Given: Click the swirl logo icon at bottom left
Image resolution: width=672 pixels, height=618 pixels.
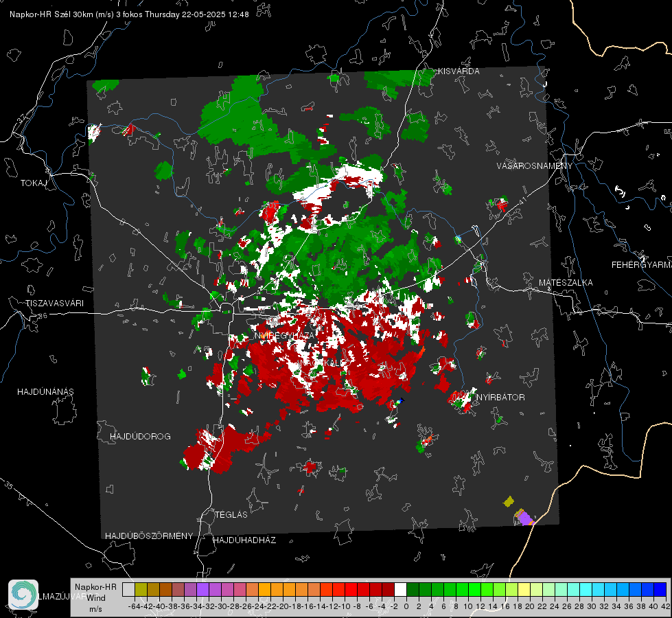Looking at the screenshot, I should [23, 595].
